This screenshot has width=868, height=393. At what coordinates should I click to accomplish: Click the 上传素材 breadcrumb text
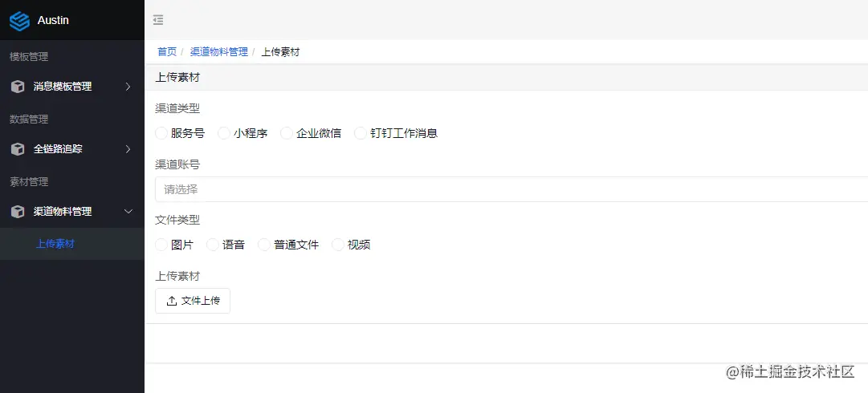point(281,52)
